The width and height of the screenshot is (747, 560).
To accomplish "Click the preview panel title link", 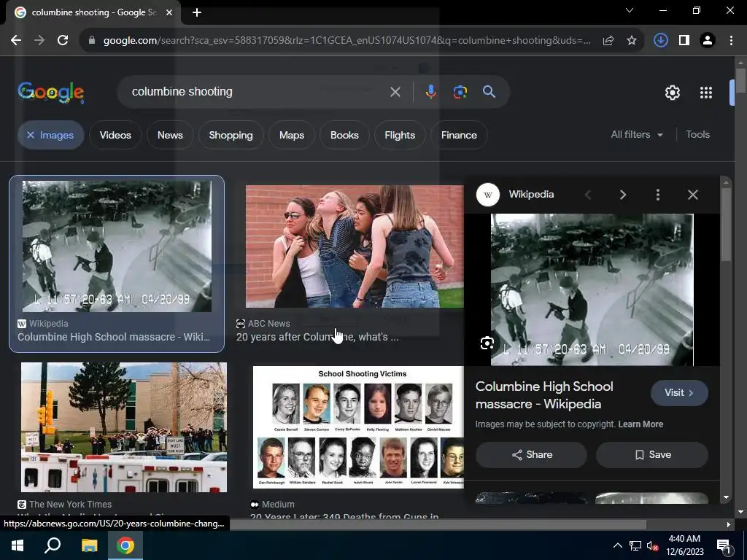I will [x=544, y=395].
